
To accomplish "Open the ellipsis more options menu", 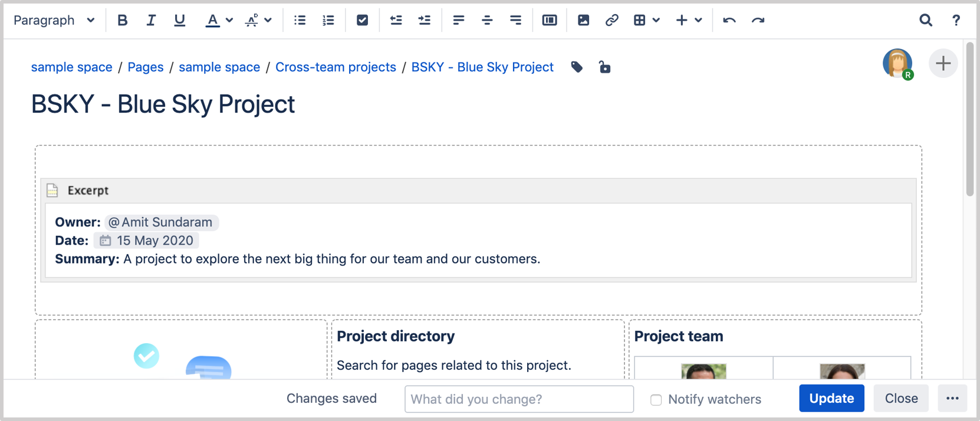I will pyautogui.click(x=952, y=399).
